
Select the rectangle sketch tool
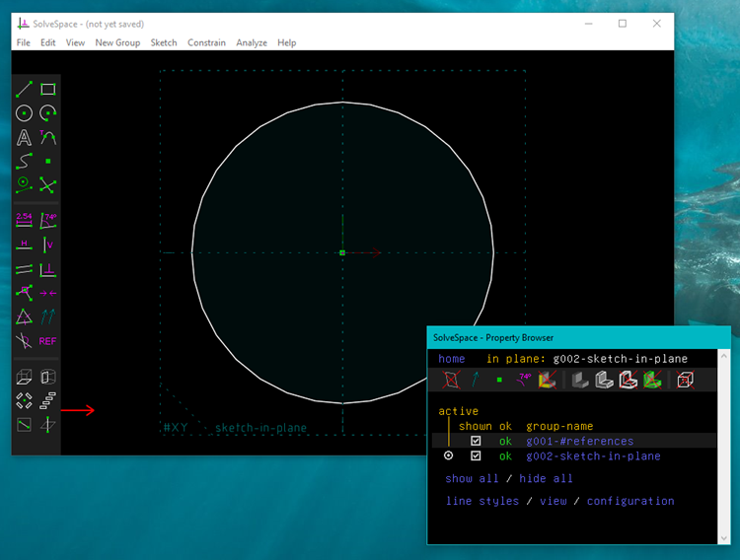[x=47, y=90]
